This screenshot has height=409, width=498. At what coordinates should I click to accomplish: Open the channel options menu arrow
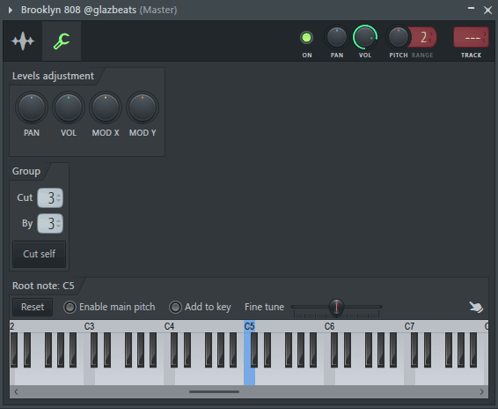(x=10, y=10)
